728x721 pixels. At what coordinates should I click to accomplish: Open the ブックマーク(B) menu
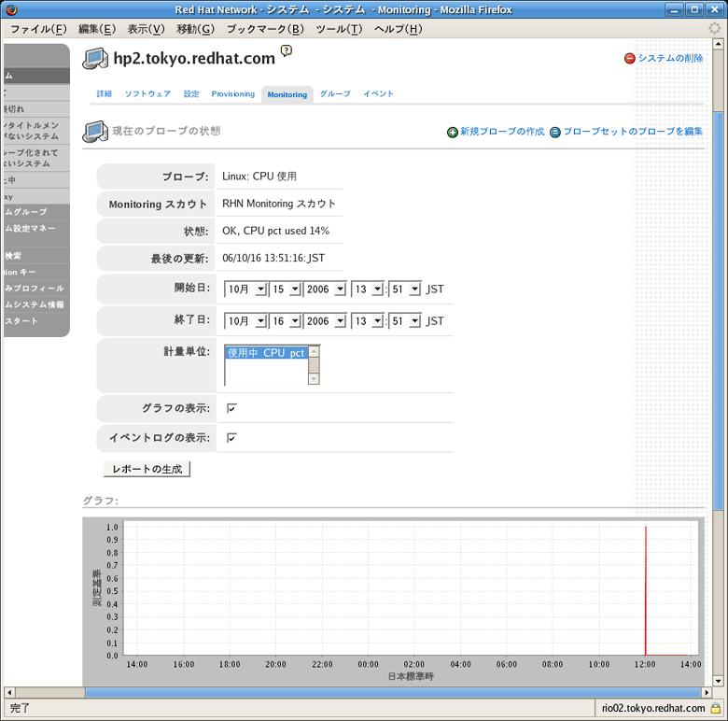pyautogui.click(x=265, y=29)
